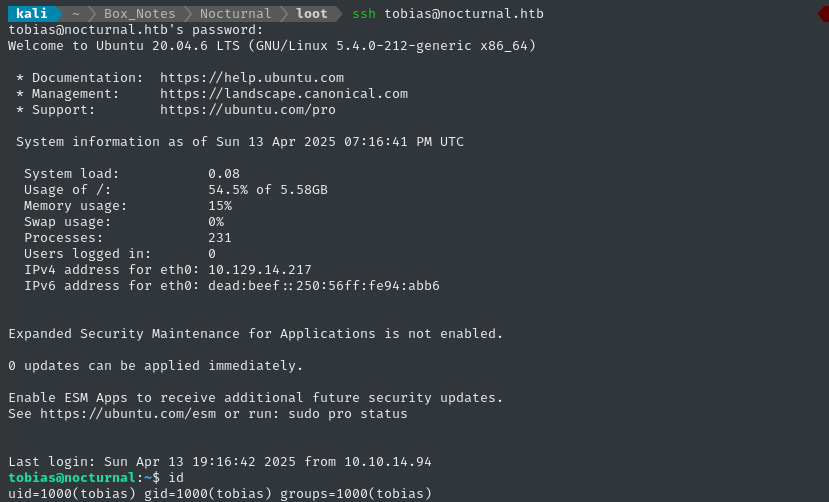
Task: Open the ubuntu.com/pro support link
Action: tap(248, 110)
